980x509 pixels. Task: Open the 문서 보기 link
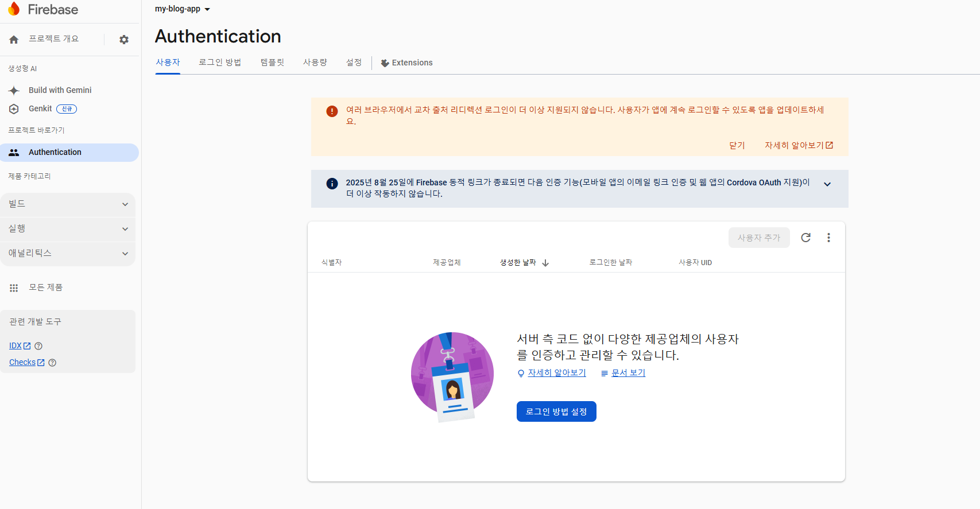(628, 373)
